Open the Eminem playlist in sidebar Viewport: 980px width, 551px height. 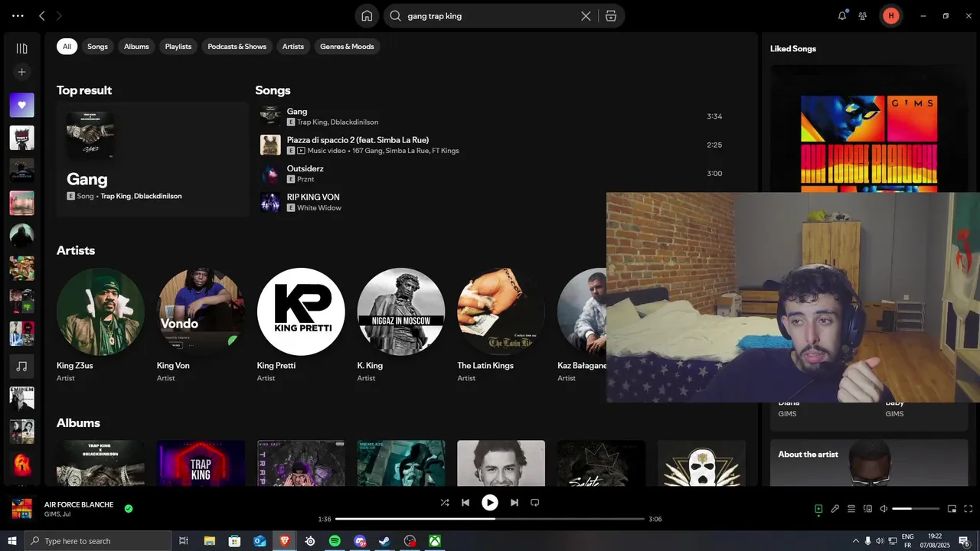pos(21,399)
